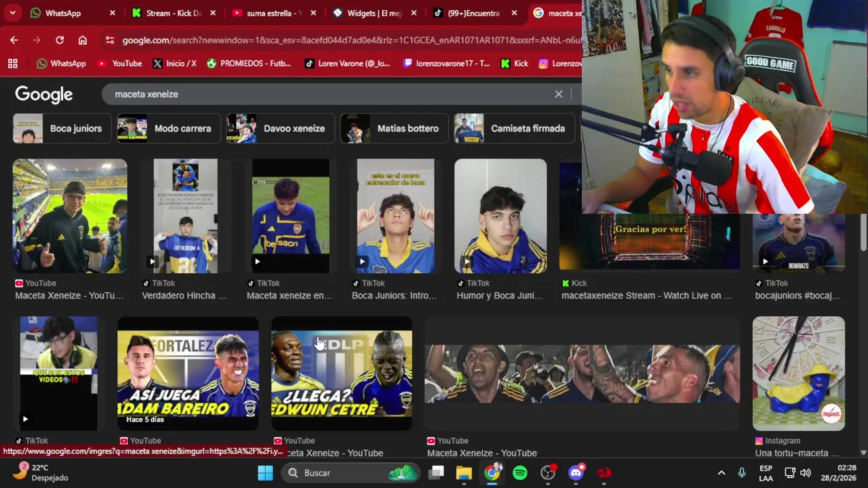The image size is (868, 488).
Task: Close the WhatsApp tab
Action: tap(112, 13)
